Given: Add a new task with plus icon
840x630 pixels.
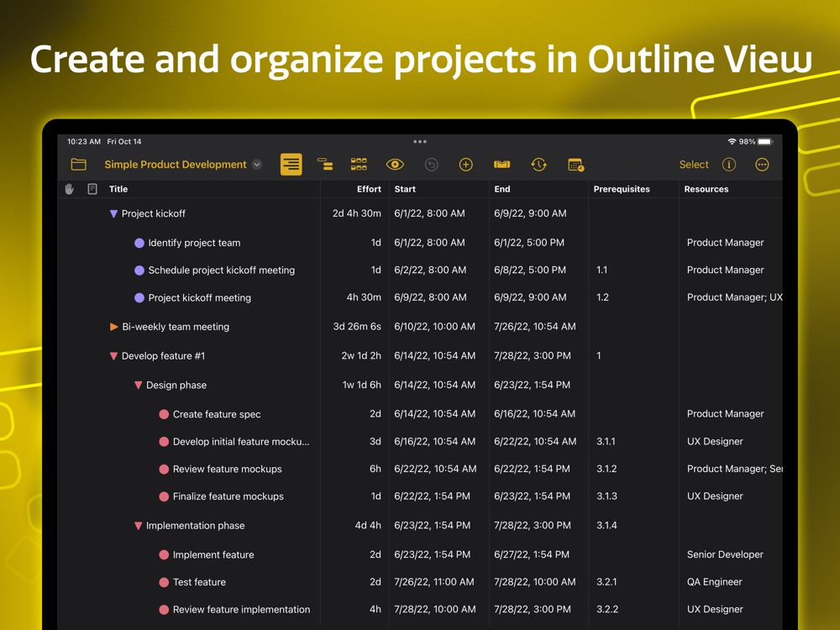Looking at the screenshot, I should click(x=466, y=165).
